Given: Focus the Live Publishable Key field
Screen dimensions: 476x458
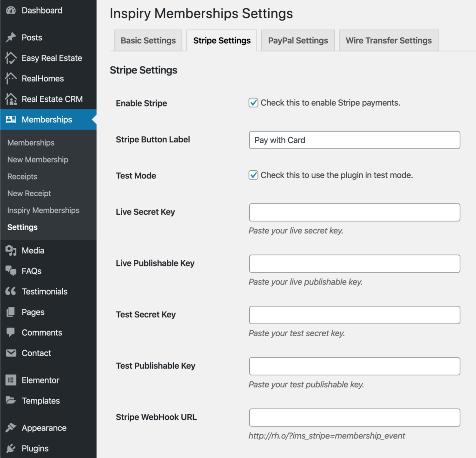Looking at the screenshot, I should (355, 264).
